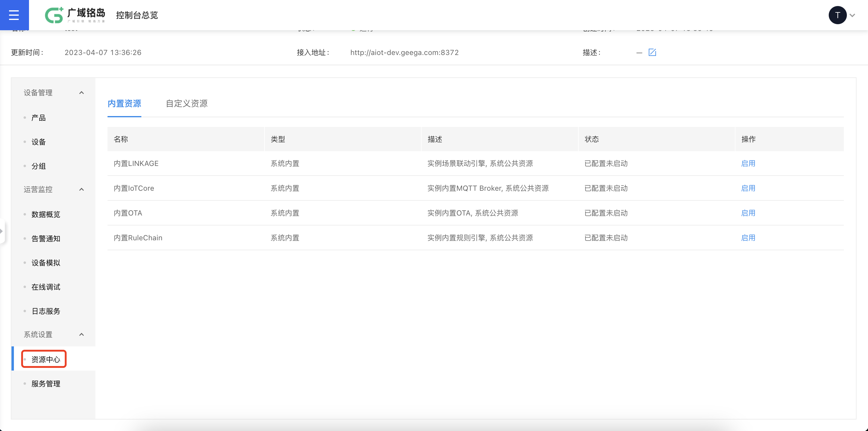The height and width of the screenshot is (431, 868).
Task: Enable the 内置RuleChain resource
Action: pos(748,238)
